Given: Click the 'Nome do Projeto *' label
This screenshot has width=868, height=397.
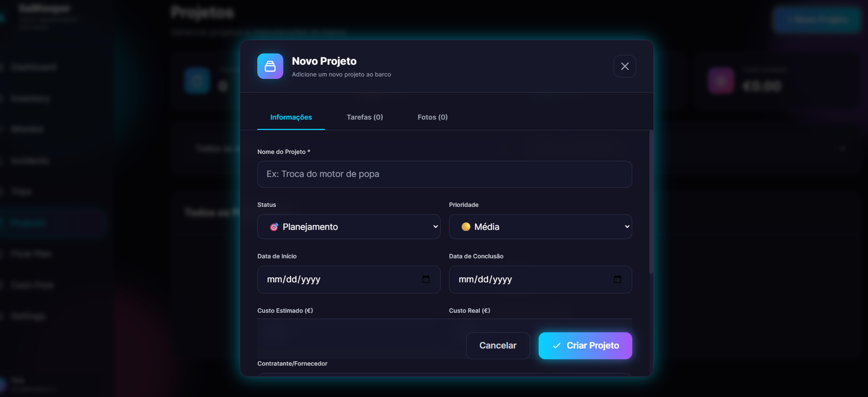Looking at the screenshot, I should [283, 152].
